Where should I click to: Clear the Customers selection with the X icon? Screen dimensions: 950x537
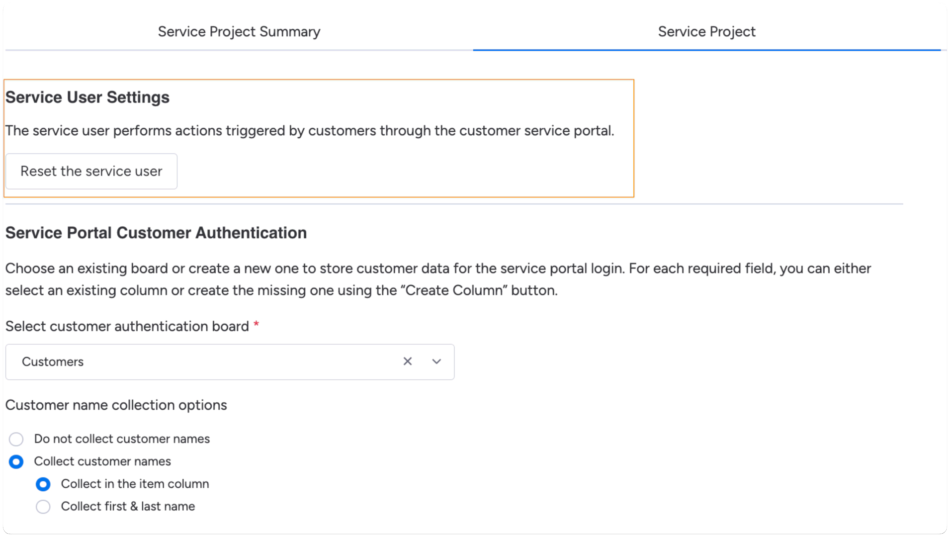click(407, 362)
